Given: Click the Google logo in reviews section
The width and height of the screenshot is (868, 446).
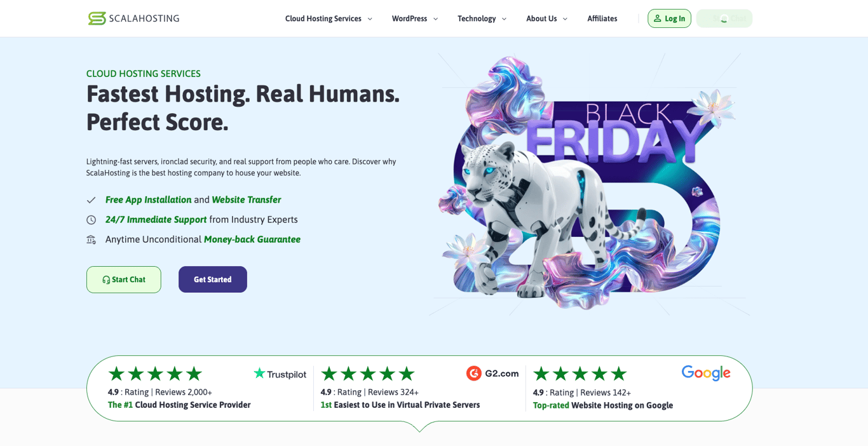Looking at the screenshot, I should [x=705, y=373].
